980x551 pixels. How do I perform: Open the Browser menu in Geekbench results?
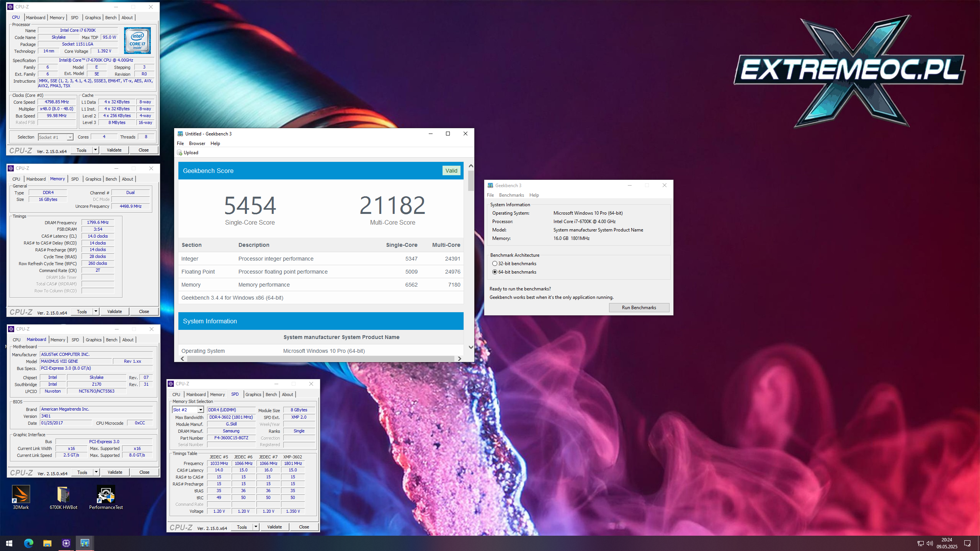(x=197, y=143)
